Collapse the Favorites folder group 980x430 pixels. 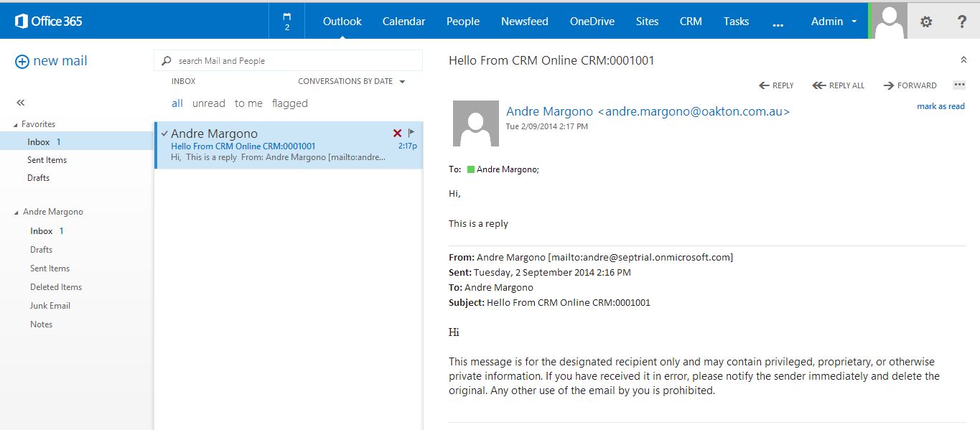pyautogui.click(x=17, y=125)
